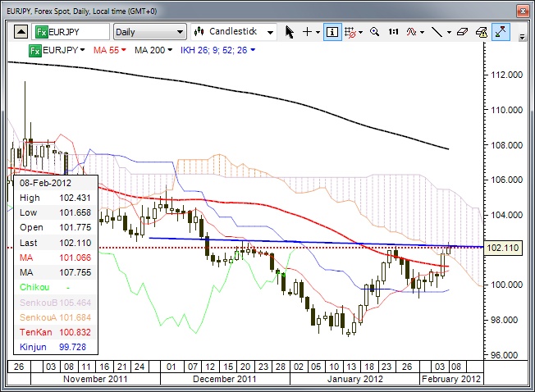
Task: Click the Last 102.110 row in the info box
Action: pos(56,243)
